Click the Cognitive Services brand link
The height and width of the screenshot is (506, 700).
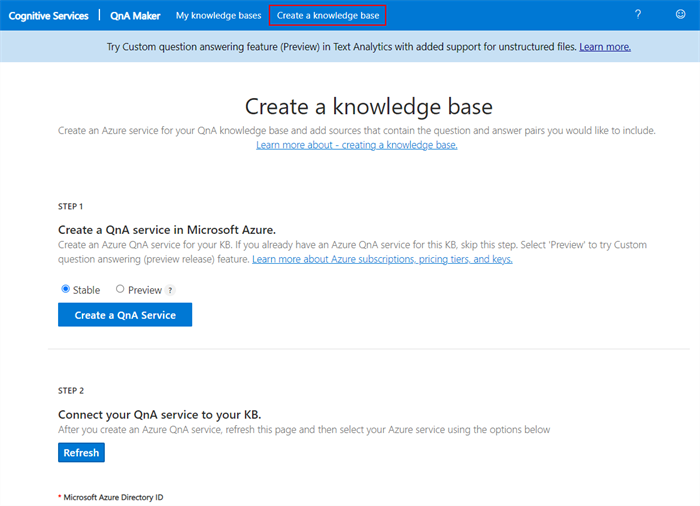point(49,16)
